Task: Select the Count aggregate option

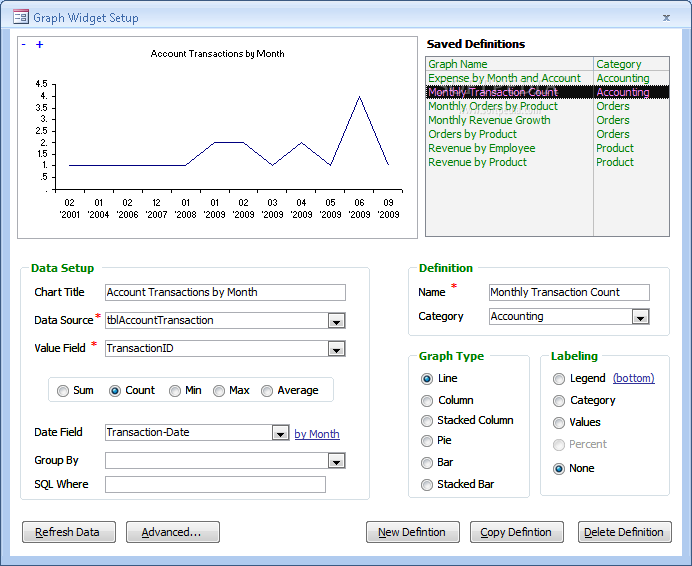Action: tap(115, 391)
